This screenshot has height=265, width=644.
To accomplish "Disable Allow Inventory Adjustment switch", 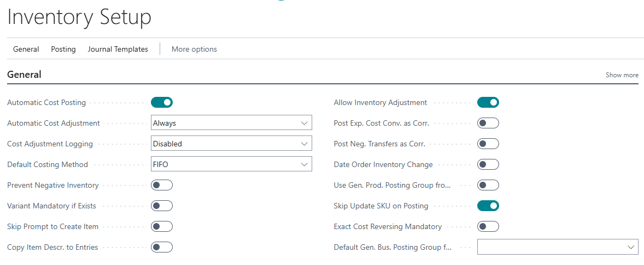I will tap(488, 102).
